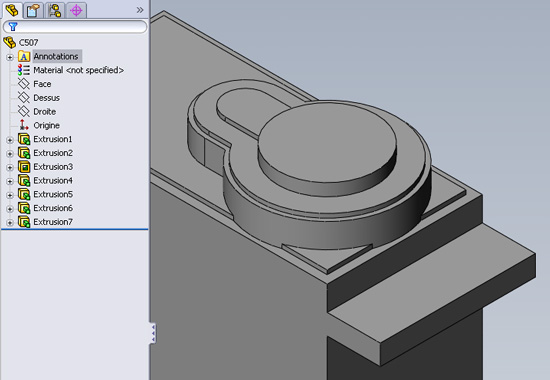Open the FeatureManager design tree tab
550x380 pixels.
point(12,10)
